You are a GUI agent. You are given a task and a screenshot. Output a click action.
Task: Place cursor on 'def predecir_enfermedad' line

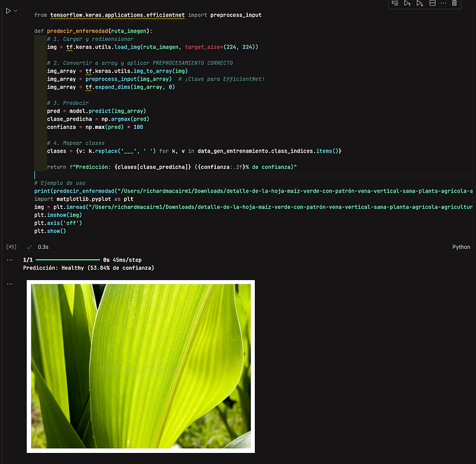pos(93,31)
